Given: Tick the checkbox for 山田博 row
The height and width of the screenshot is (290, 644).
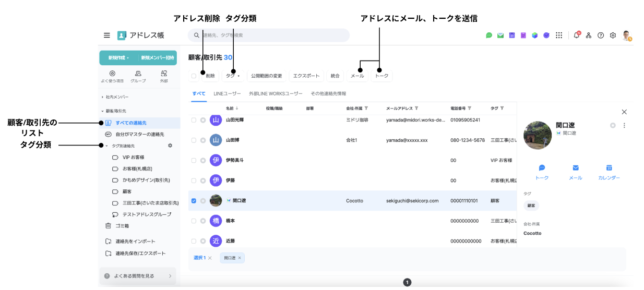Looking at the screenshot, I should [194, 140].
